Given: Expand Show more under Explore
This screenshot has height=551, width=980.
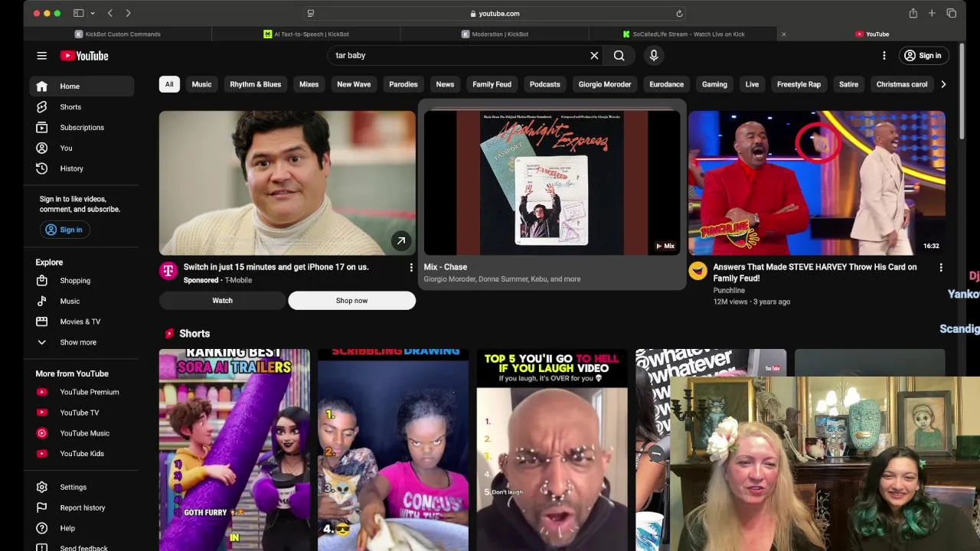Looking at the screenshot, I should click(x=83, y=342).
